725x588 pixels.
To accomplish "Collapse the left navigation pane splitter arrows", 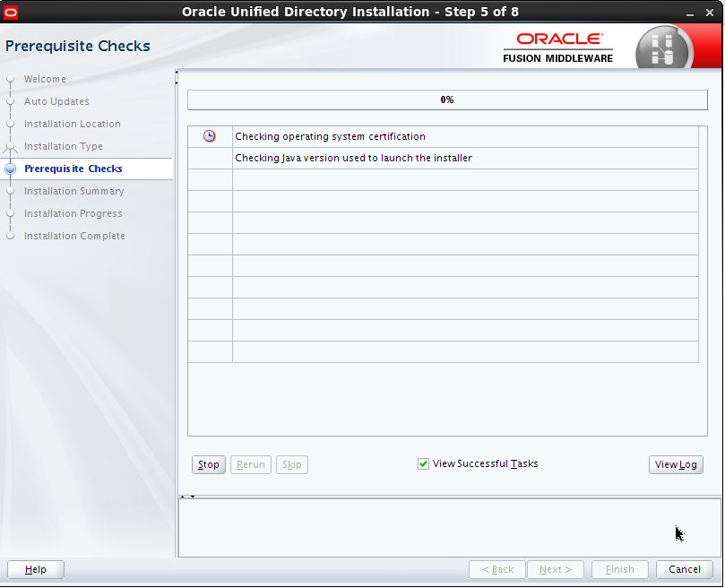I will 177,78.
